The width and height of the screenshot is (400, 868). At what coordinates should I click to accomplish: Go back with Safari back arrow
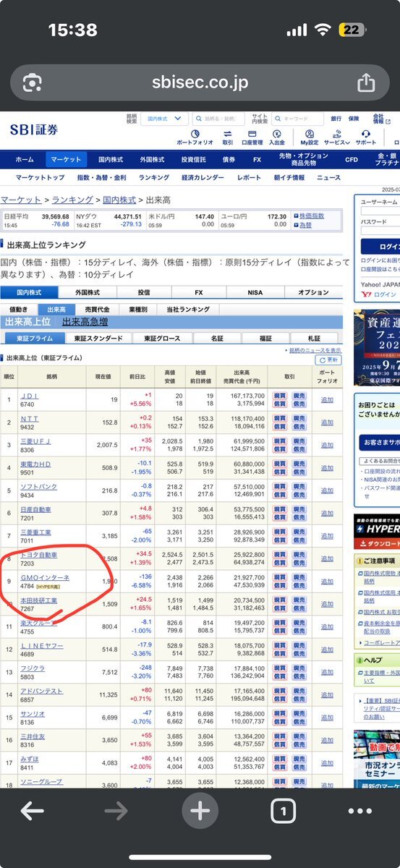[x=32, y=812]
